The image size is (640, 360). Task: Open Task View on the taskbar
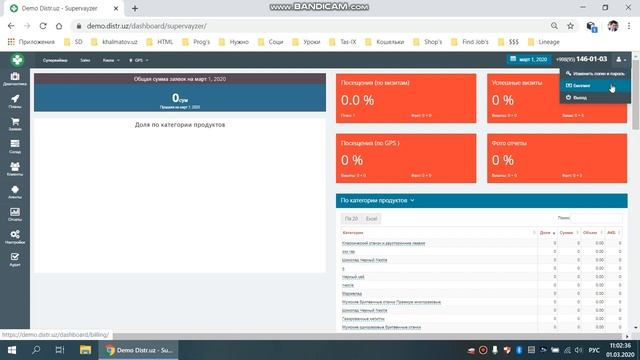(60, 350)
